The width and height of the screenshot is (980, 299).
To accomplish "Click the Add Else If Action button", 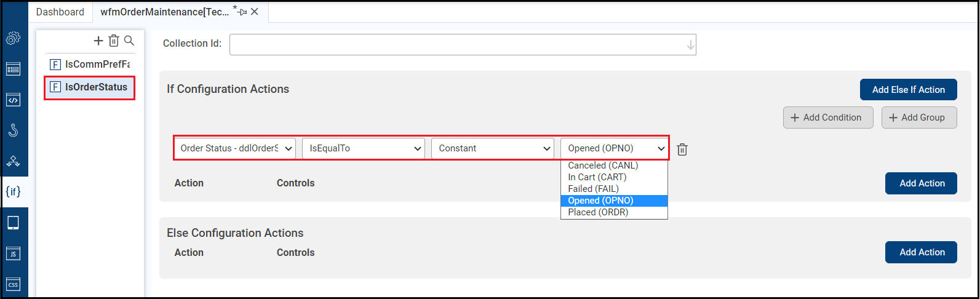I will pyautogui.click(x=908, y=90).
